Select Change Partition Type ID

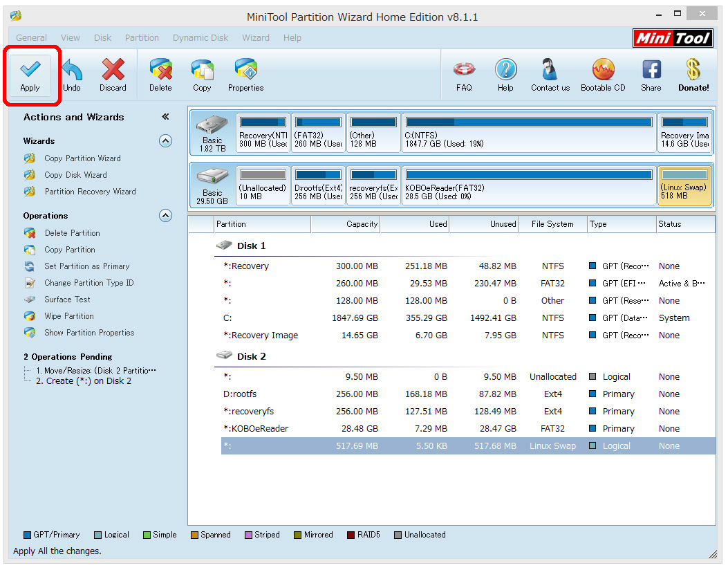coord(89,283)
